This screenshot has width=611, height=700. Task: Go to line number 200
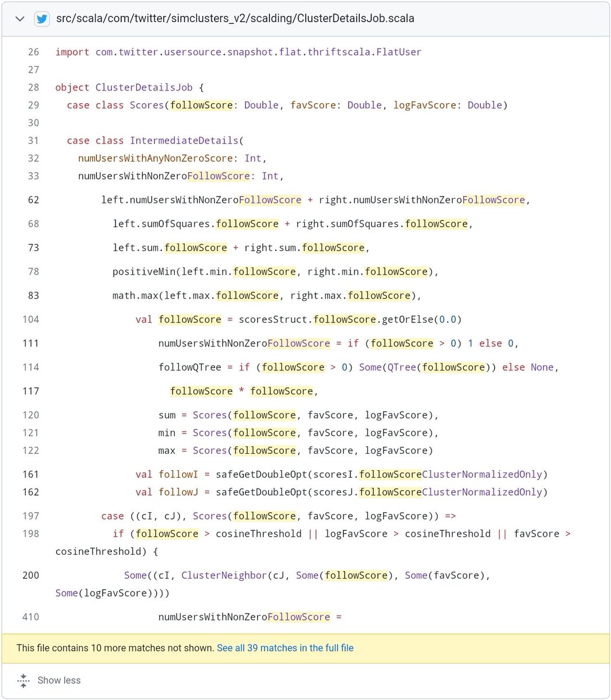pos(31,575)
